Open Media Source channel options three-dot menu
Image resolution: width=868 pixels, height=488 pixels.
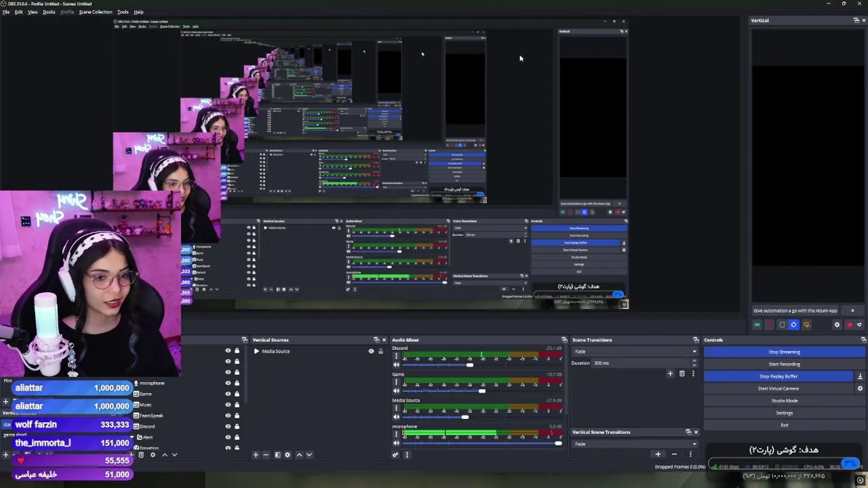coord(397,409)
